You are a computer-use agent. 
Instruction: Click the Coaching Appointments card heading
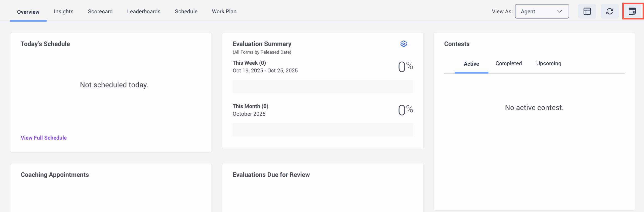tap(55, 175)
